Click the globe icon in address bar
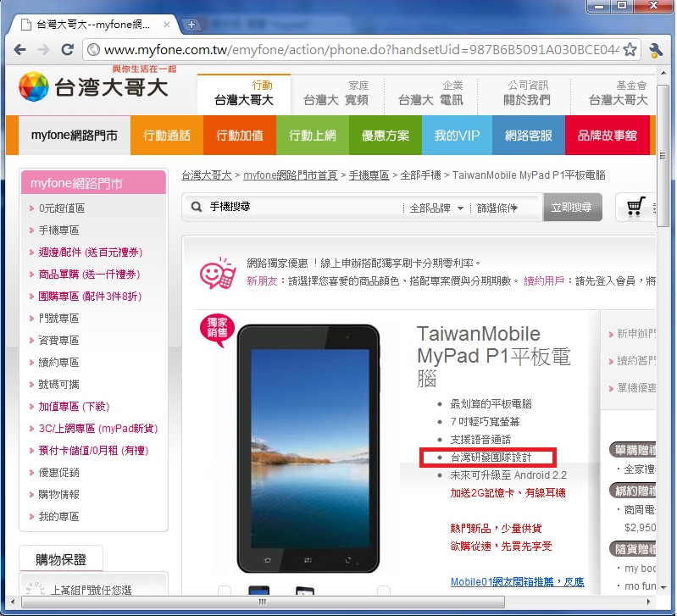 [x=93, y=50]
